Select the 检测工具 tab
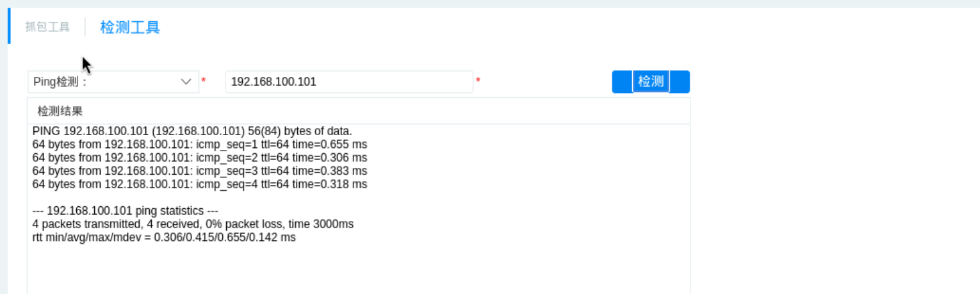Image resolution: width=980 pixels, height=294 pixels. (130, 27)
